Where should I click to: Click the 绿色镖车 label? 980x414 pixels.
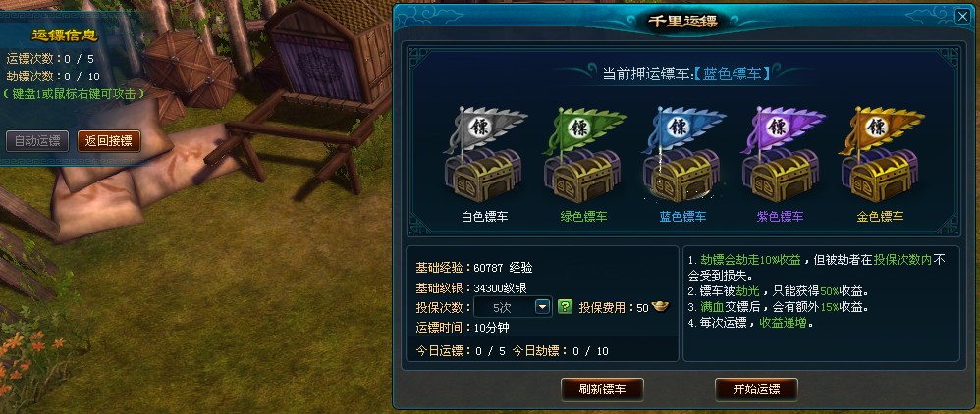point(583,217)
